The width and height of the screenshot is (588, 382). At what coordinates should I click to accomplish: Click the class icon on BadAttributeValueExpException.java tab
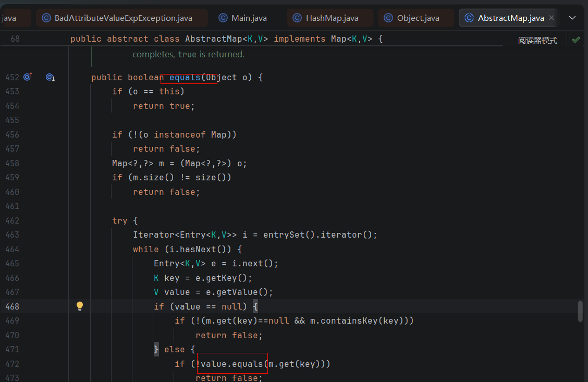tap(46, 18)
